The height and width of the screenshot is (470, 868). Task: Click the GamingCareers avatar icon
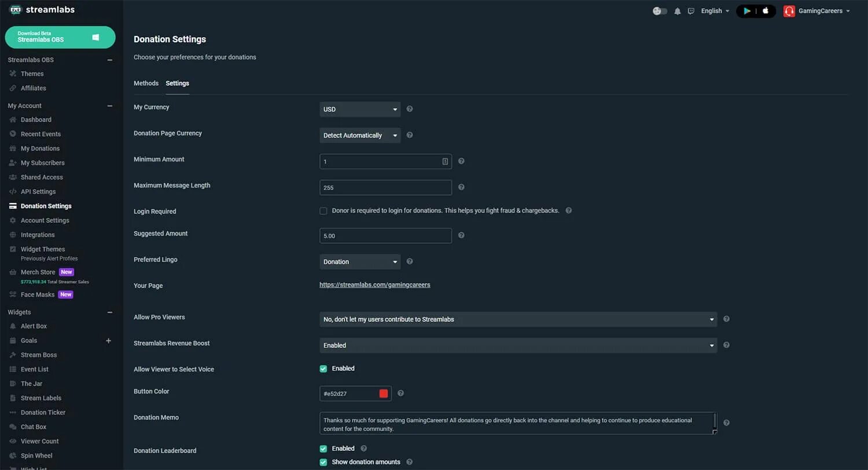[789, 11]
